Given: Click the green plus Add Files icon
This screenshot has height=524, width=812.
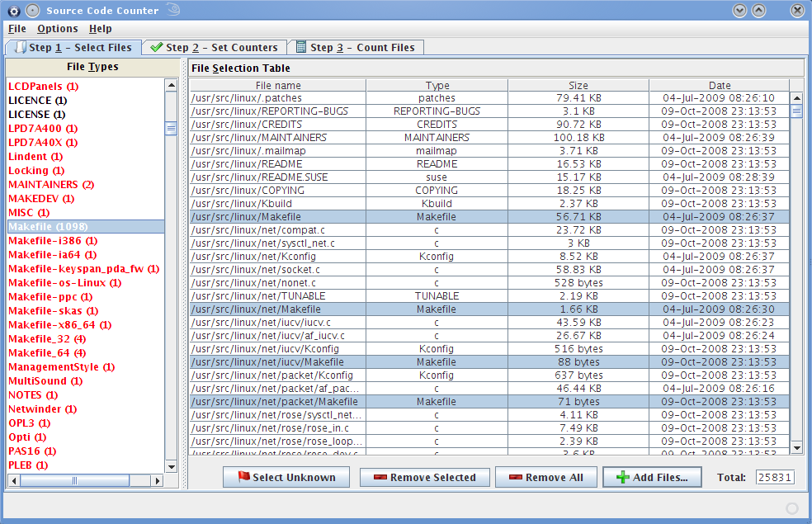Looking at the screenshot, I should 622,477.
